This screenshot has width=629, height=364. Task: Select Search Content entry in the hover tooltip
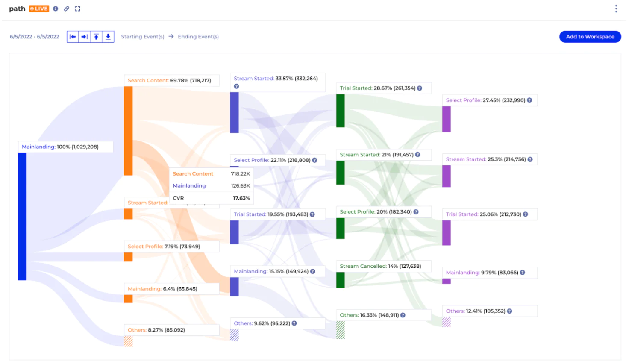[x=193, y=174]
